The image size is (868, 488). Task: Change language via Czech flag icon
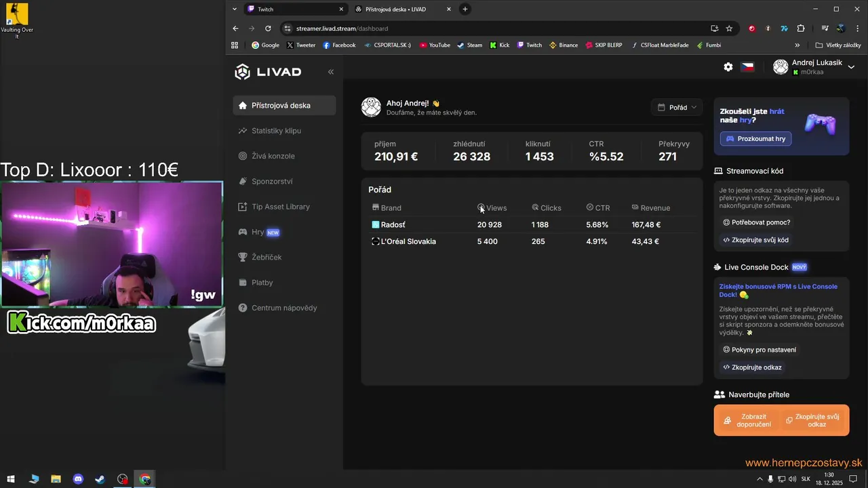747,67
